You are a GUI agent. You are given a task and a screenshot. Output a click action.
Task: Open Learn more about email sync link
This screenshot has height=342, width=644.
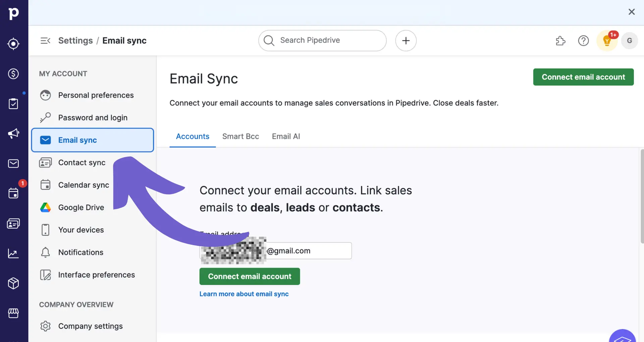tap(244, 294)
